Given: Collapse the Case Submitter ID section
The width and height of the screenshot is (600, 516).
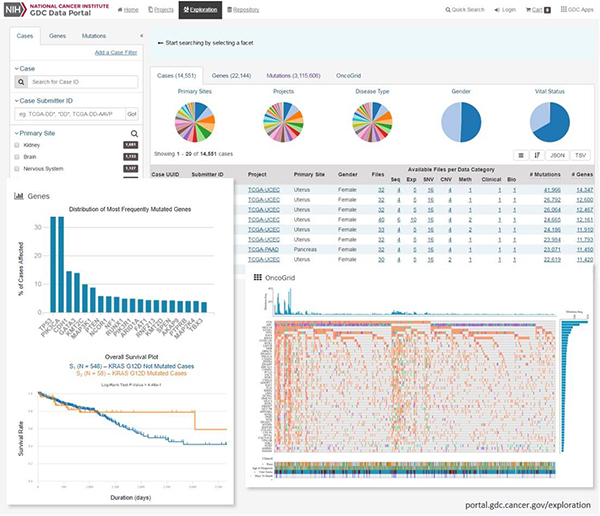Looking at the screenshot, I should [17, 100].
